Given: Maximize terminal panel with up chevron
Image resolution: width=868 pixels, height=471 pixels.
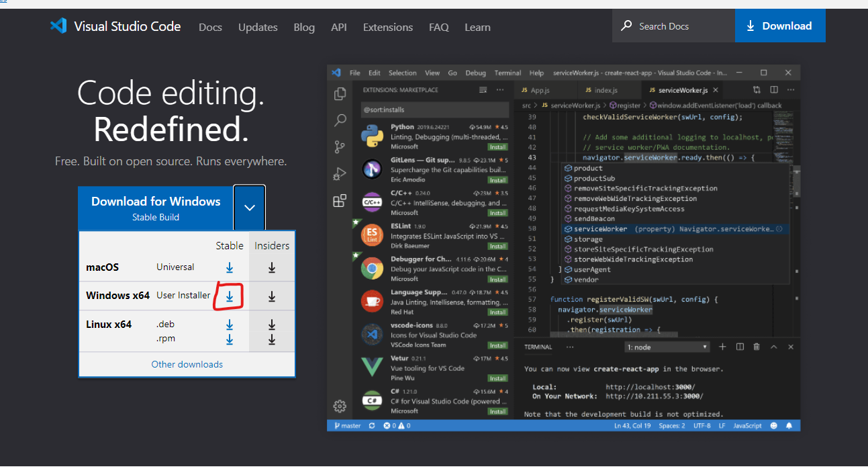Looking at the screenshot, I should point(773,347).
